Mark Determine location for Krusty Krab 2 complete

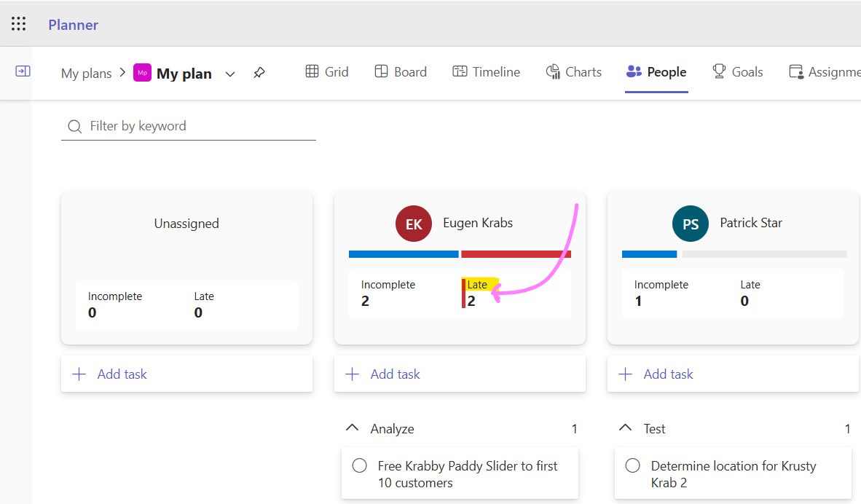click(632, 465)
